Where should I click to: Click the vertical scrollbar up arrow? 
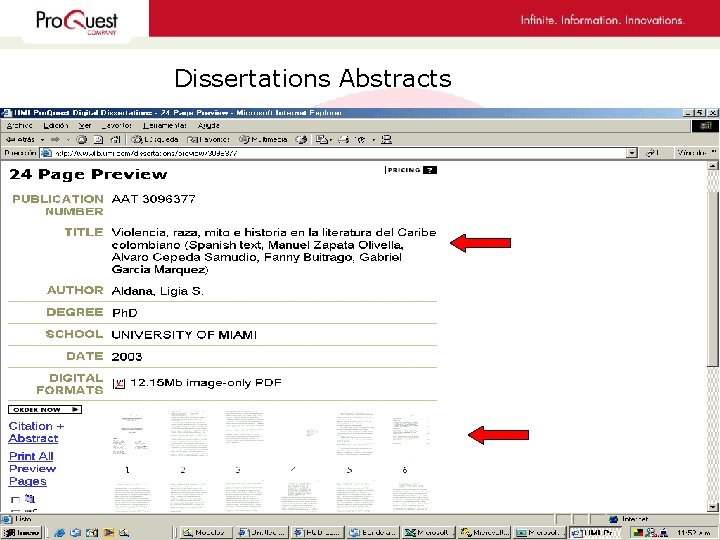[x=713, y=166]
